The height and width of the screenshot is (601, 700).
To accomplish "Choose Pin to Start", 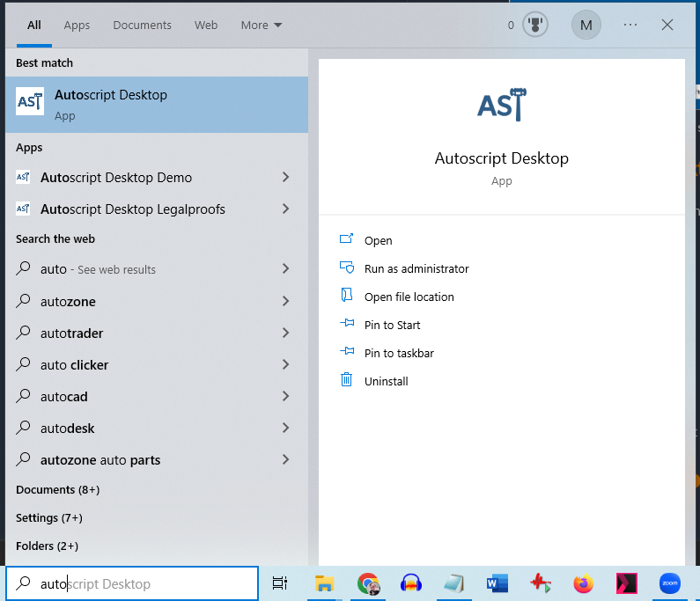I will 392,325.
